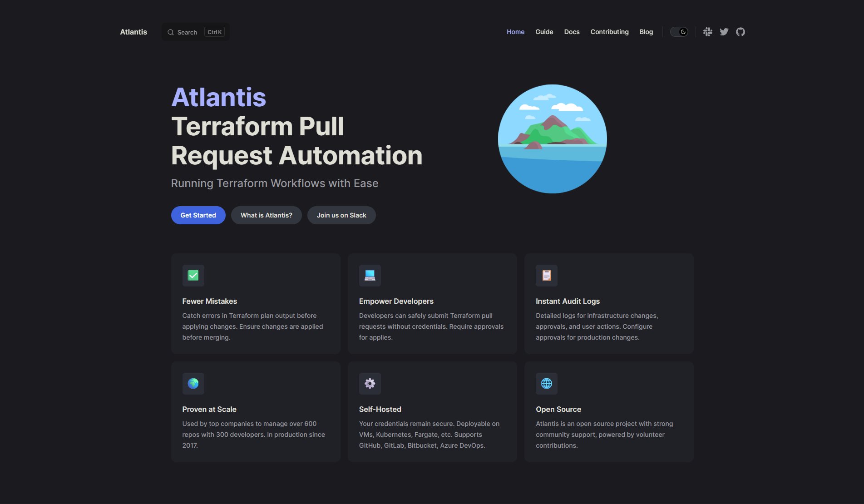The image size is (864, 504).
Task: Open the Guide nav item
Action: click(x=544, y=32)
